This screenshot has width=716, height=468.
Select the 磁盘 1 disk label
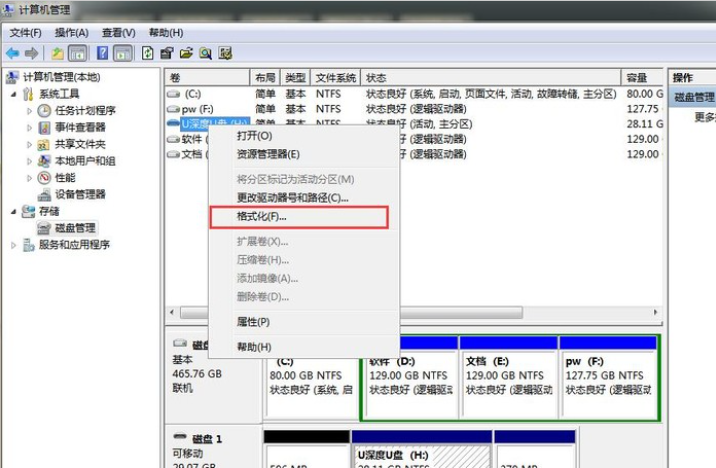pyautogui.click(x=207, y=439)
